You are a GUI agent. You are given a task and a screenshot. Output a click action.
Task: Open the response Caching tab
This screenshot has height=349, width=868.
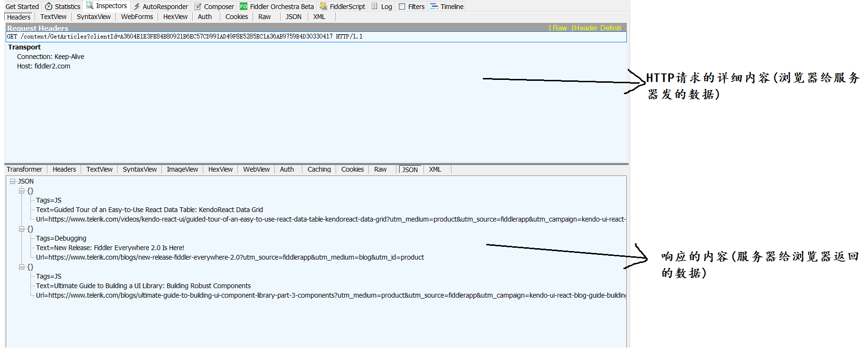click(319, 169)
